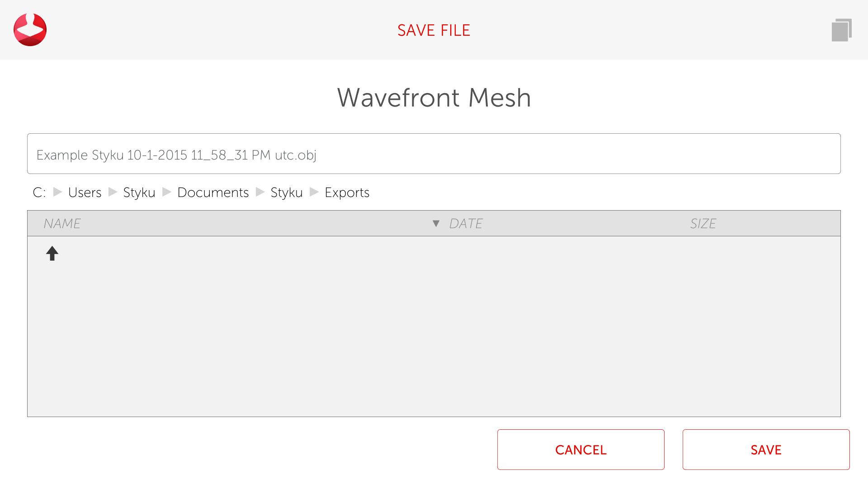
Task: Click breadcrumb arrow after Users
Action: (113, 192)
